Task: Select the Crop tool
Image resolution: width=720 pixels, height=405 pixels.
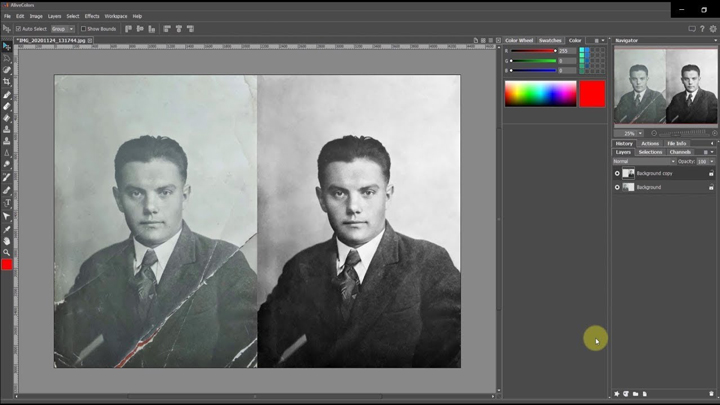Action: pyautogui.click(x=7, y=81)
